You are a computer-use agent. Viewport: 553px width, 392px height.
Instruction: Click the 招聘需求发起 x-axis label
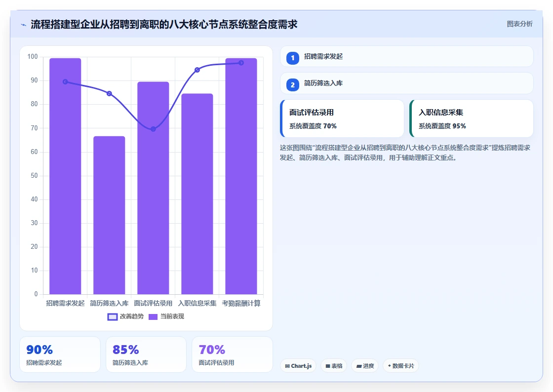point(65,303)
